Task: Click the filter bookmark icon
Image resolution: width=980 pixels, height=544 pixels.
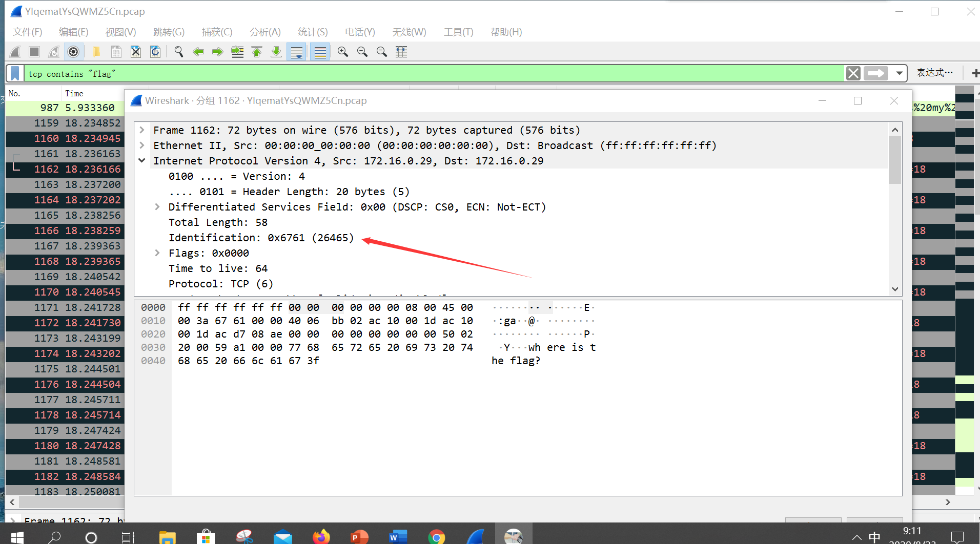Action: point(15,73)
